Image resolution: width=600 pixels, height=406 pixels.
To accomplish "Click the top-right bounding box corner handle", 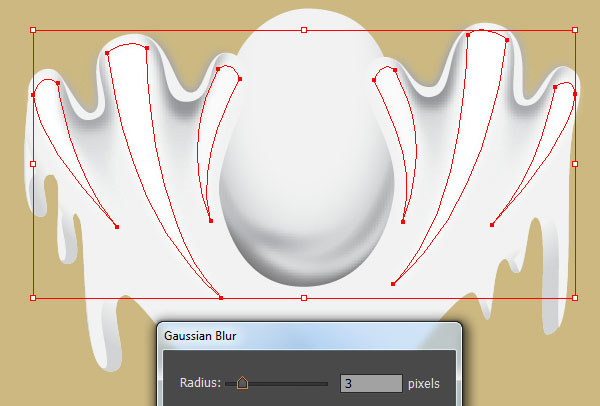I will 575,30.
